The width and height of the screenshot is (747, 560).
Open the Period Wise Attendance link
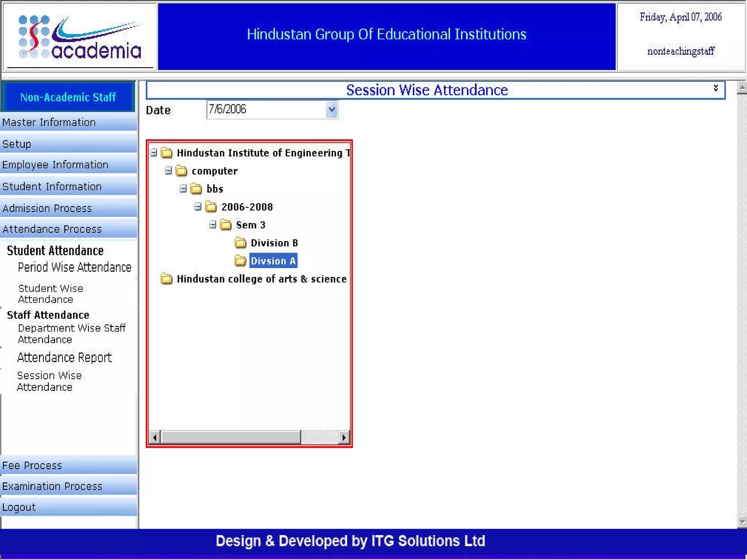(x=74, y=267)
